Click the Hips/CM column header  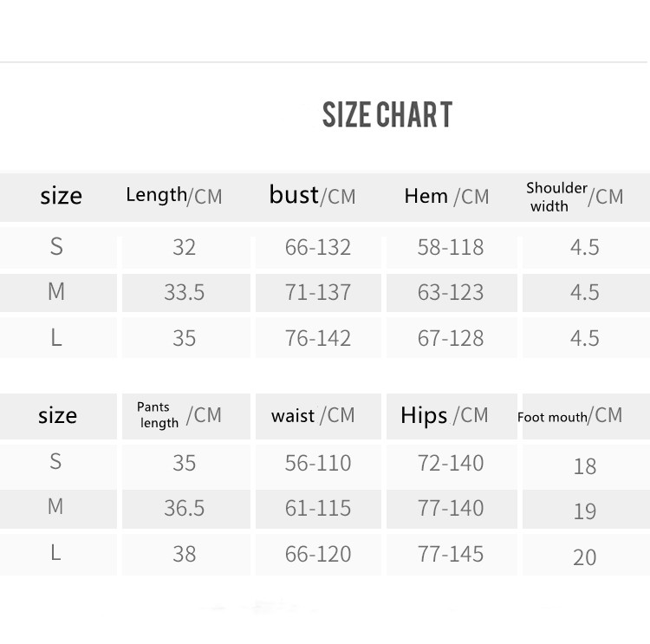coord(445,416)
